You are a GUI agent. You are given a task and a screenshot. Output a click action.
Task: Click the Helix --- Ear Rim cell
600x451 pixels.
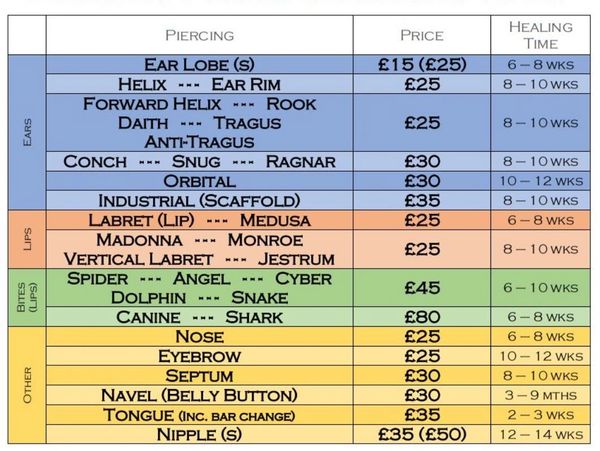(x=199, y=84)
